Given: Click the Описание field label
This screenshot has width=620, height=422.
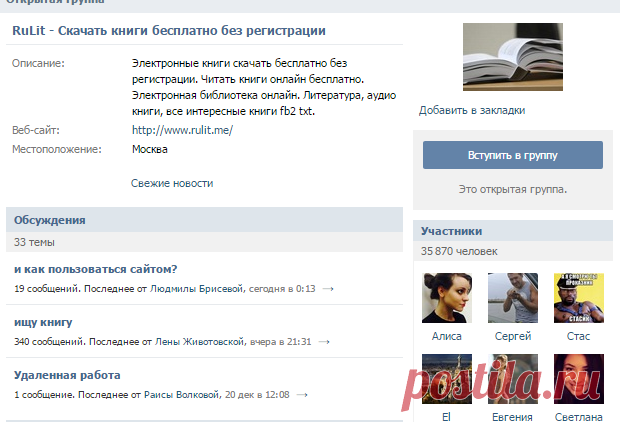Looking at the screenshot, I should 38,63.
